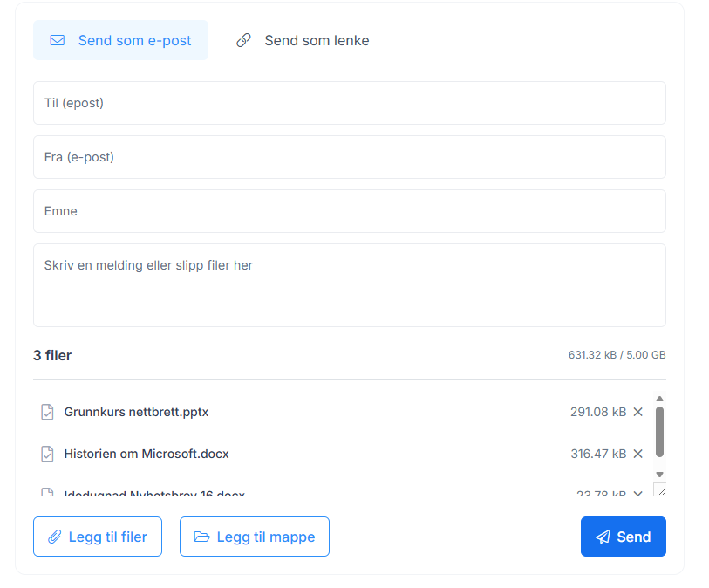Screen dimensions: 709x588
Task: Remove Historien om Microsoft.docx file
Action: pos(637,454)
